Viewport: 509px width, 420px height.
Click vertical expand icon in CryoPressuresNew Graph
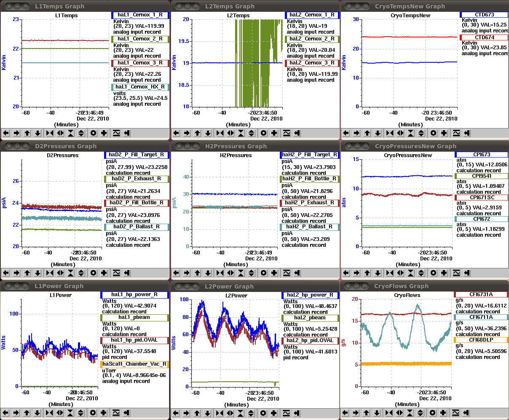click(x=422, y=273)
